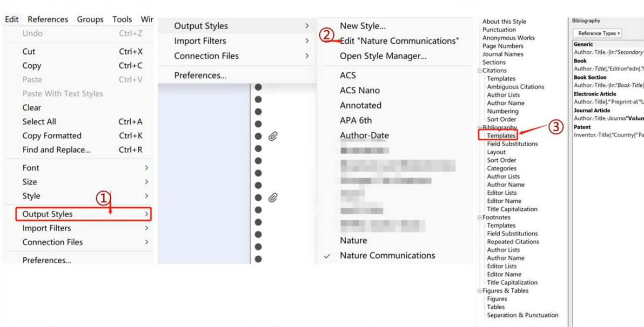
Task: Click the Journal Article template line
Action: tap(609, 119)
